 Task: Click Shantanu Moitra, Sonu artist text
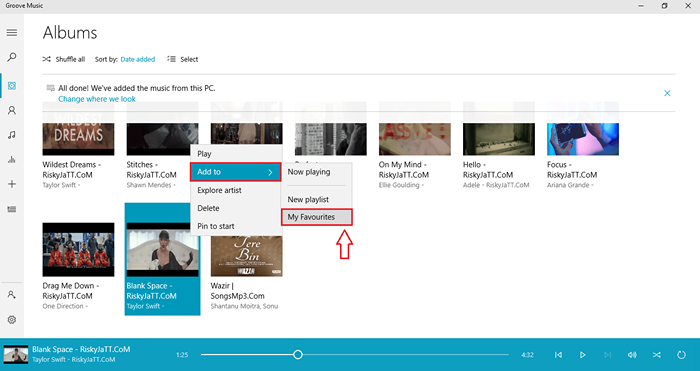(244, 306)
